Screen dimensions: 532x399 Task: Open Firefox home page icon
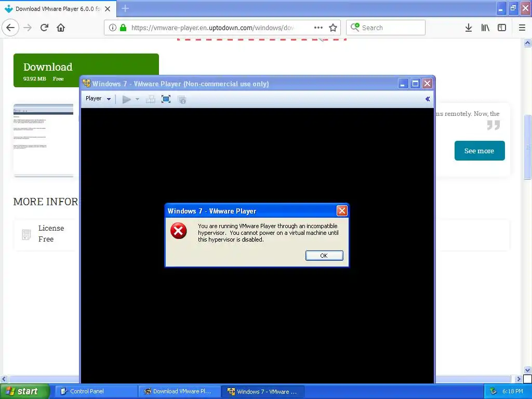coord(61,28)
